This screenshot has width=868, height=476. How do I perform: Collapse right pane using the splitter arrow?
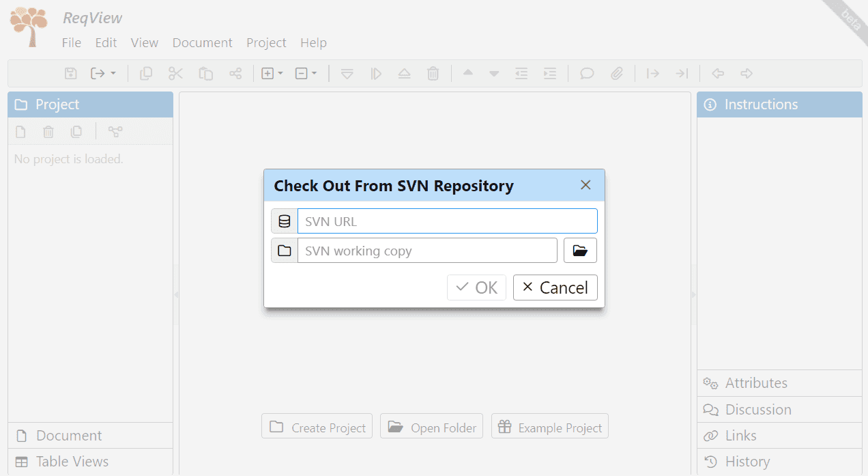click(x=694, y=295)
